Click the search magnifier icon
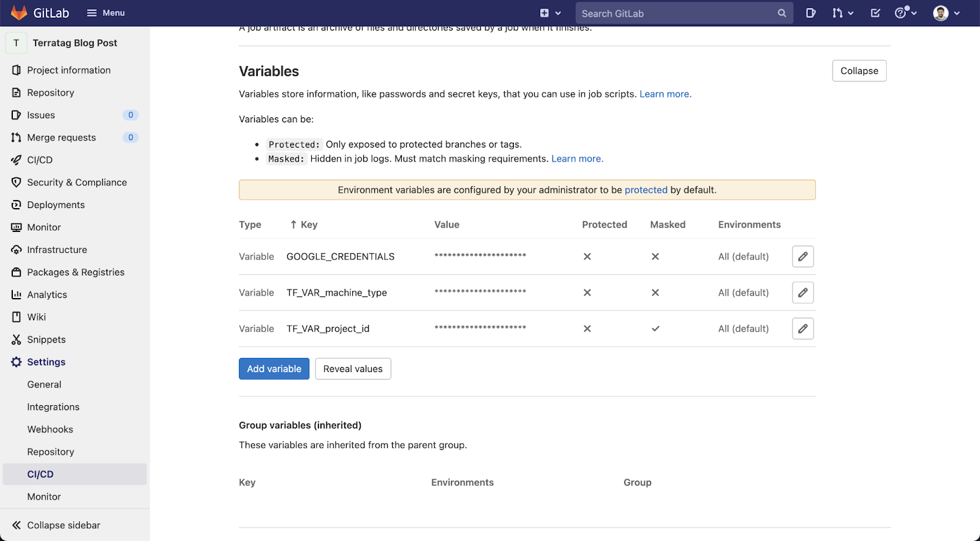 click(x=782, y=13)
